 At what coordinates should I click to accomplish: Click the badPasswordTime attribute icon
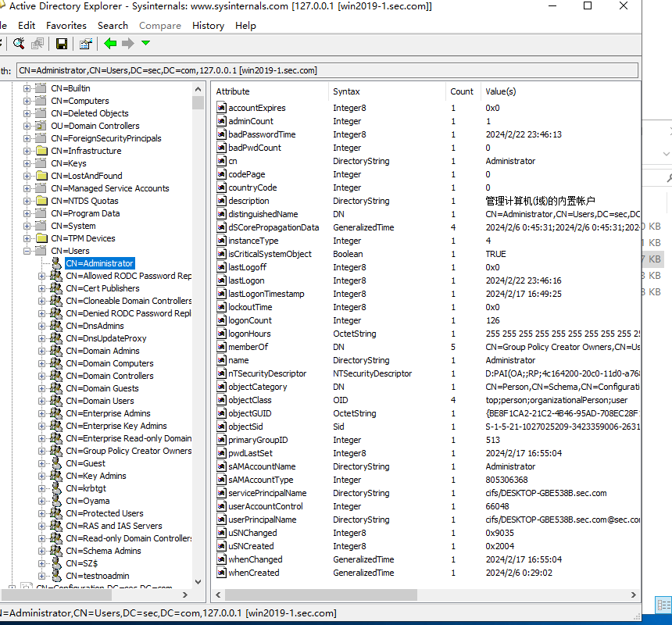pos(222,134)
